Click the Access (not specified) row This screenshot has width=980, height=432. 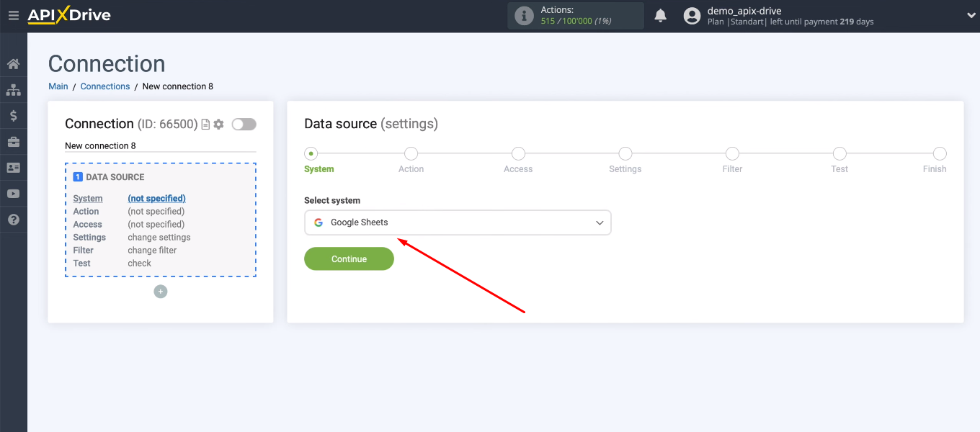(129, 225)
